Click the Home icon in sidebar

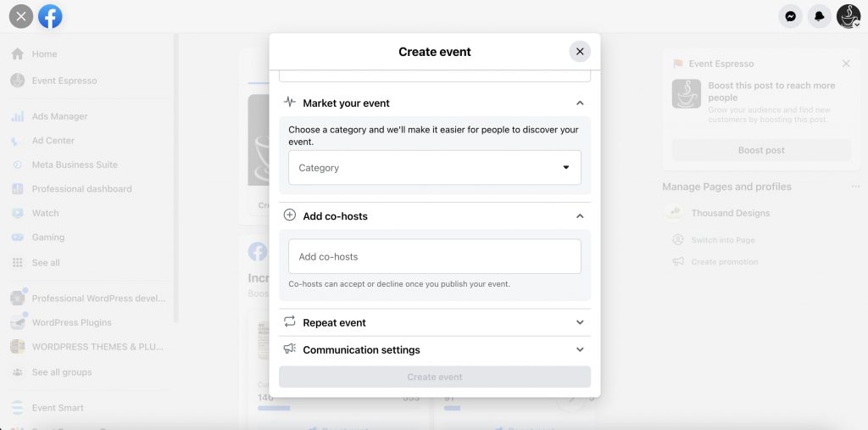(x=18, y=53)
